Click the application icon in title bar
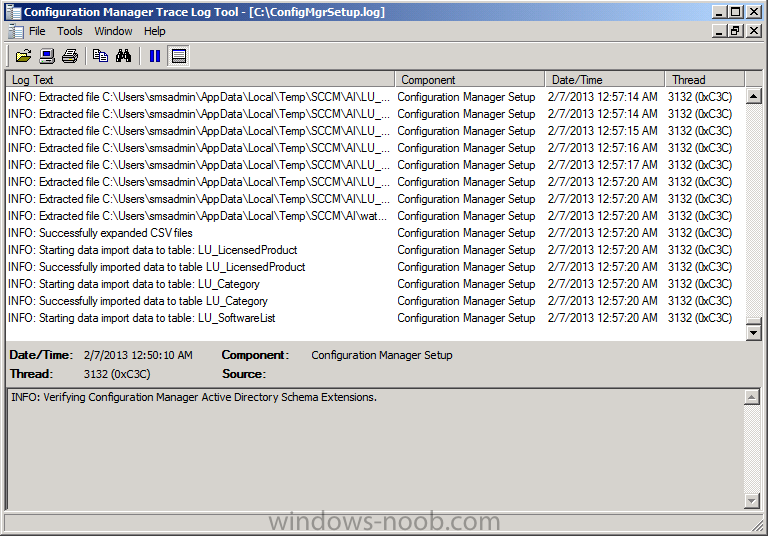Screen dimensions: 768x536 (x=13, y=12)
